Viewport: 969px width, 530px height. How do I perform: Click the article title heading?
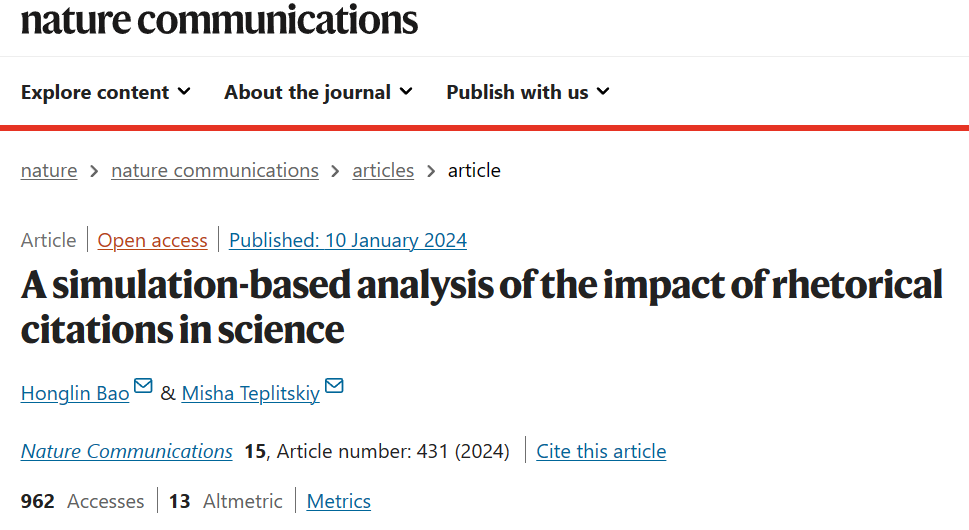(482, 306)
